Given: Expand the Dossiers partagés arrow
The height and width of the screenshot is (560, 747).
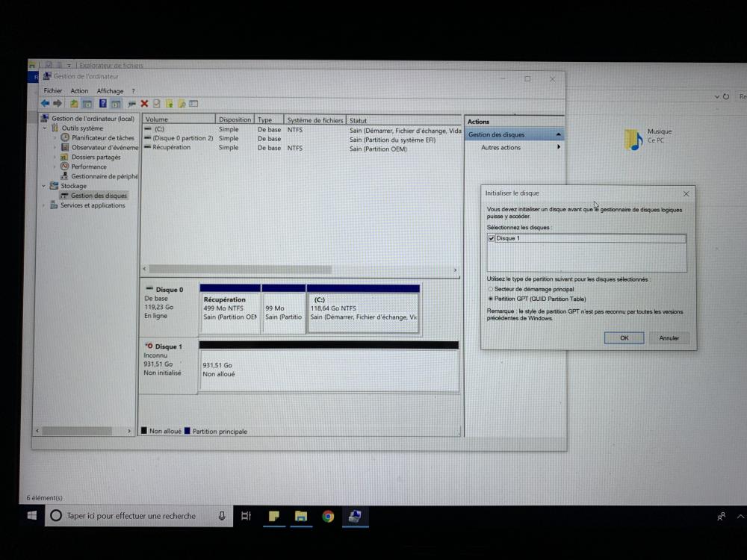Looking at the screenshot, I should pyautogui.click(x=55, y=157).
